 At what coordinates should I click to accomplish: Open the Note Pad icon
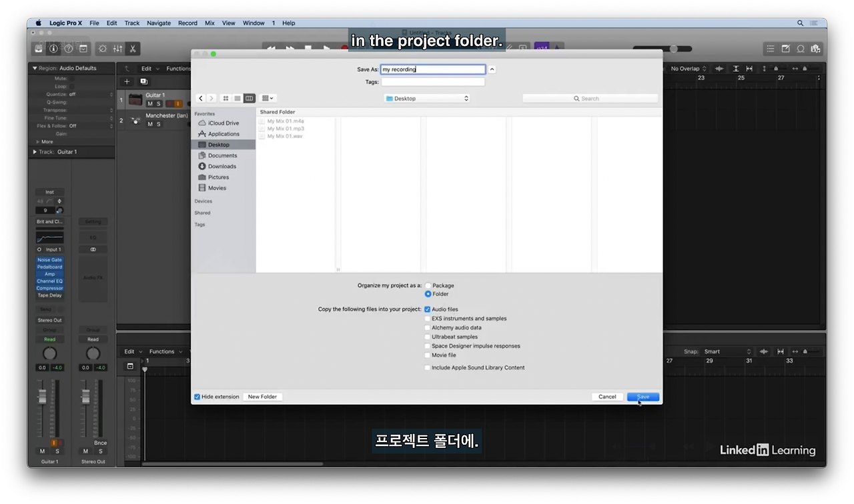point(785,49)
